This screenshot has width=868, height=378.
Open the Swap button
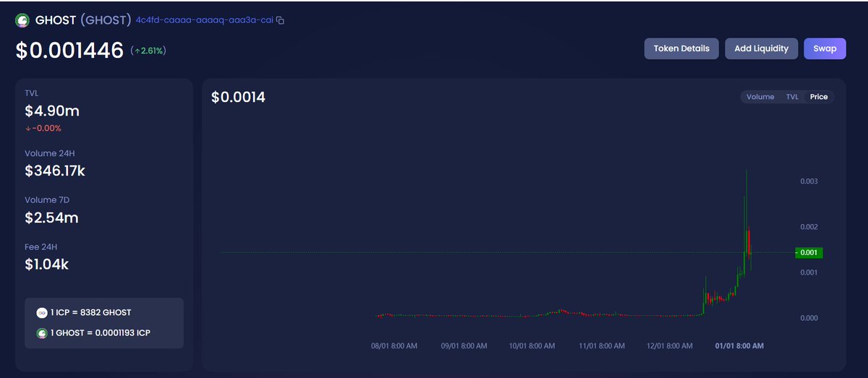tap(825, 48)
